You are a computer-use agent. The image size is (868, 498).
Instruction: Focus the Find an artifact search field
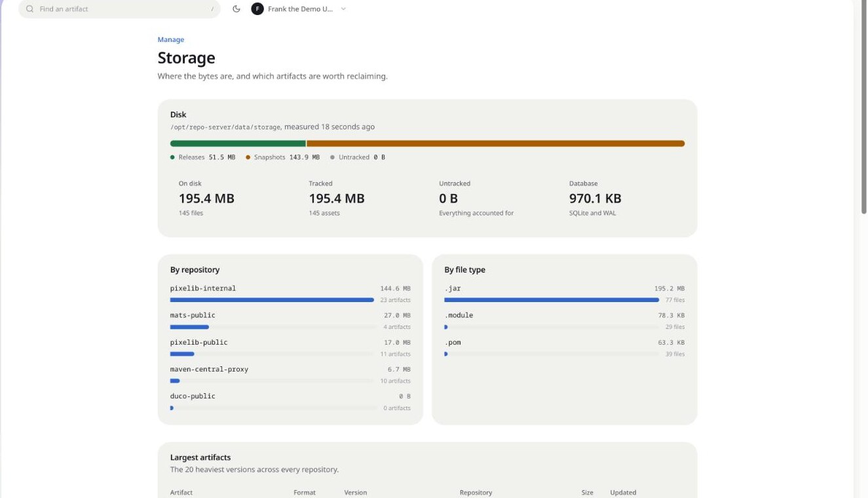pos(119,9)
